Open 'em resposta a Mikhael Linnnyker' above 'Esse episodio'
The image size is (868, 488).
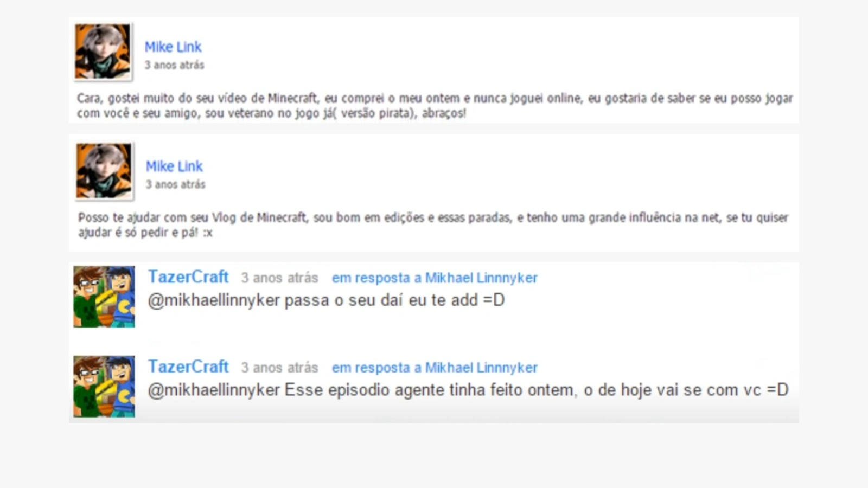[x=435, y=368]
